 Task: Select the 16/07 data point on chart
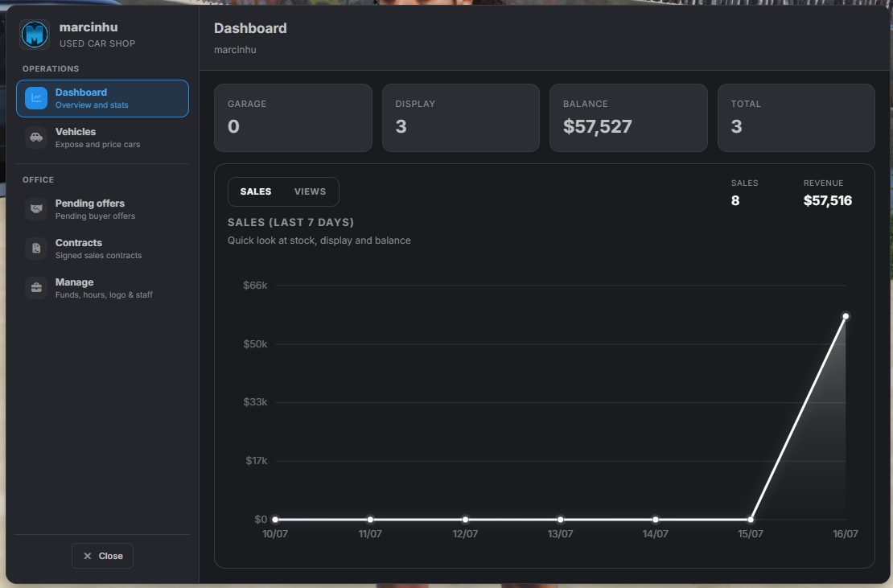[x=846, y=316]
